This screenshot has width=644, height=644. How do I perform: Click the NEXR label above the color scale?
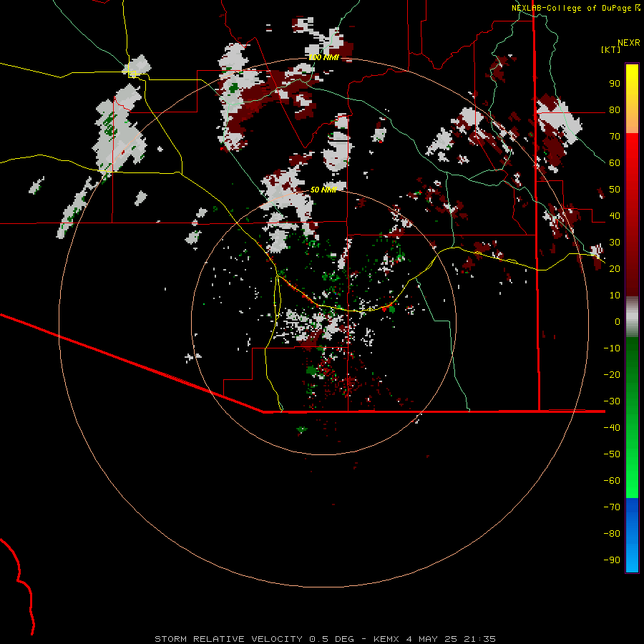(629, 43)
